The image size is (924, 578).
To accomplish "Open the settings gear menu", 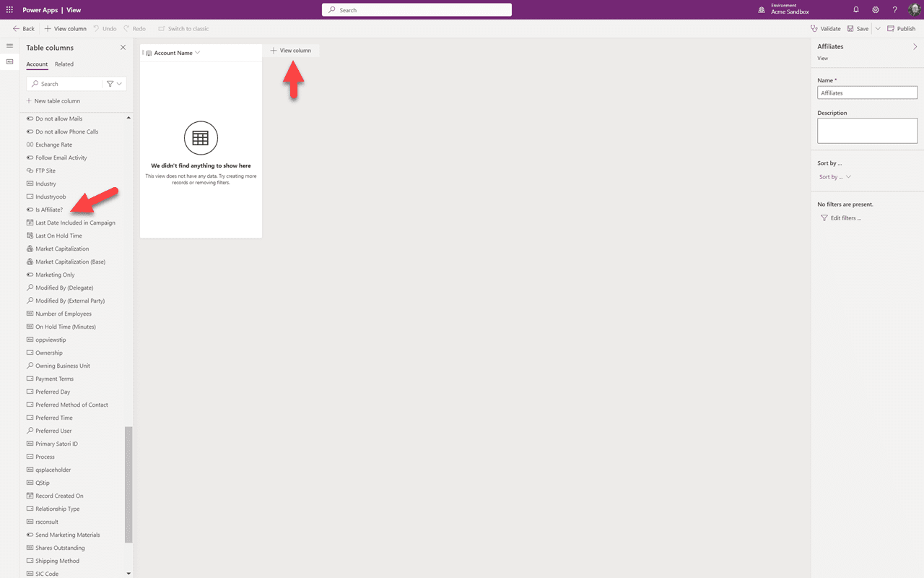I will click(x=876, y=9).
